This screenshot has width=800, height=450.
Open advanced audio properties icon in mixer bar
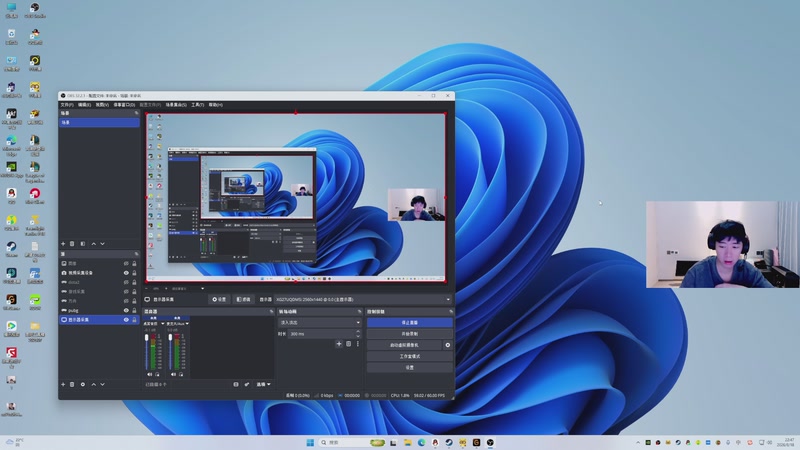pyautogui.click(x=246, y=384)
